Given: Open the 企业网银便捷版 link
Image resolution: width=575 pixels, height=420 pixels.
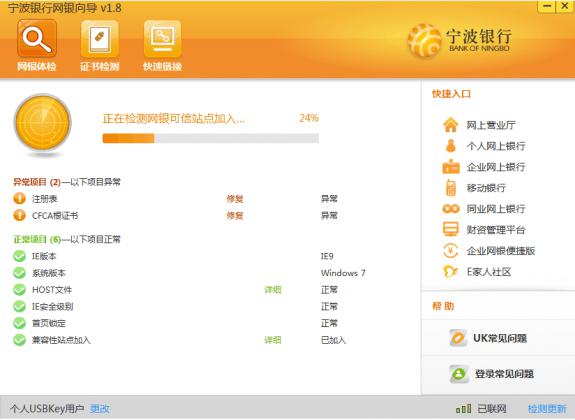Looking at the screenshot, I should pos(501,251).
